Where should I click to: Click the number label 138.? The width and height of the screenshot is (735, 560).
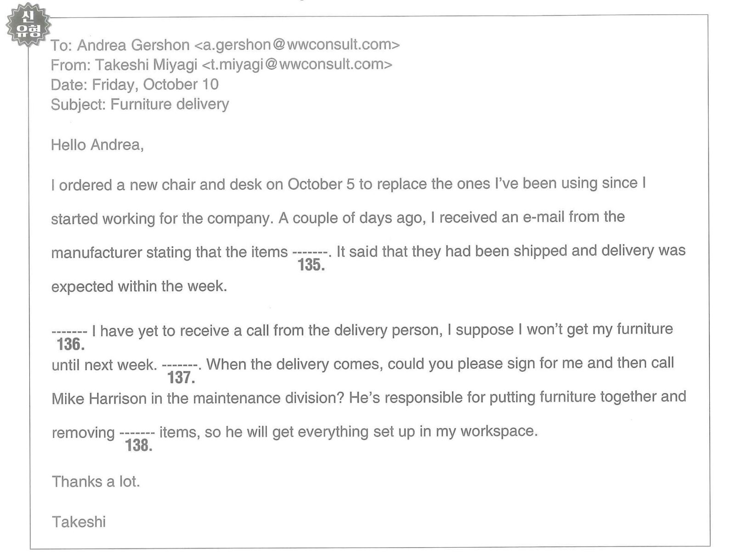point(139,445)
